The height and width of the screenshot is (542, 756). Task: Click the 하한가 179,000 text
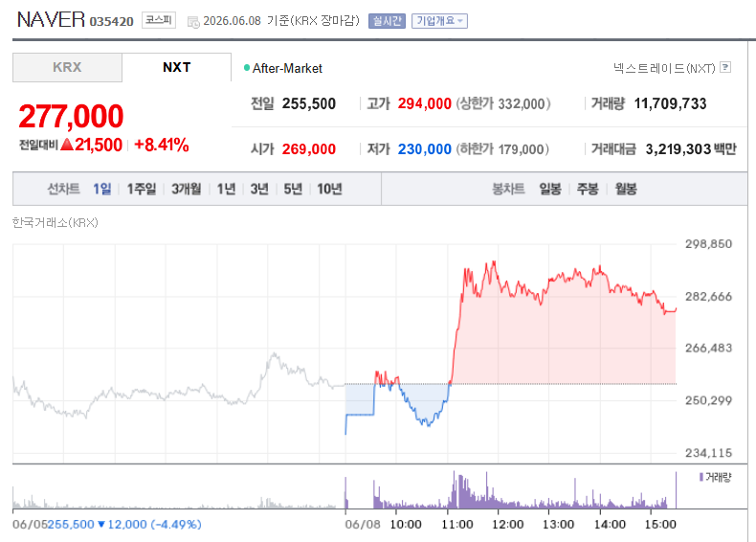502,149
